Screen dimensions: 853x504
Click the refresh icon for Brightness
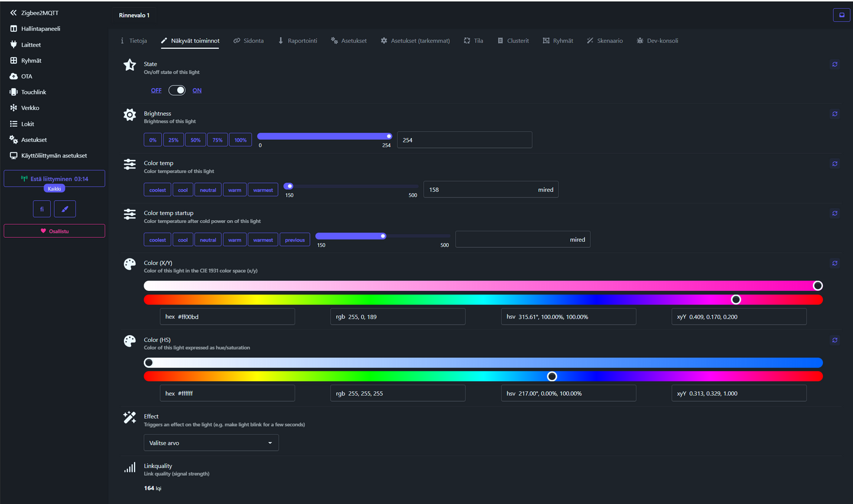point(834,114)
